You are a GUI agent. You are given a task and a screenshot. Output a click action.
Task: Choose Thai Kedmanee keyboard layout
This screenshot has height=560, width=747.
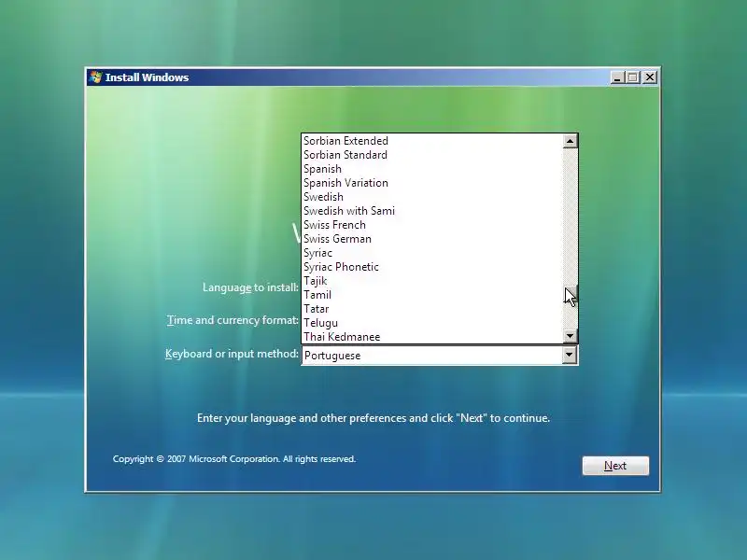pos(432,337)
